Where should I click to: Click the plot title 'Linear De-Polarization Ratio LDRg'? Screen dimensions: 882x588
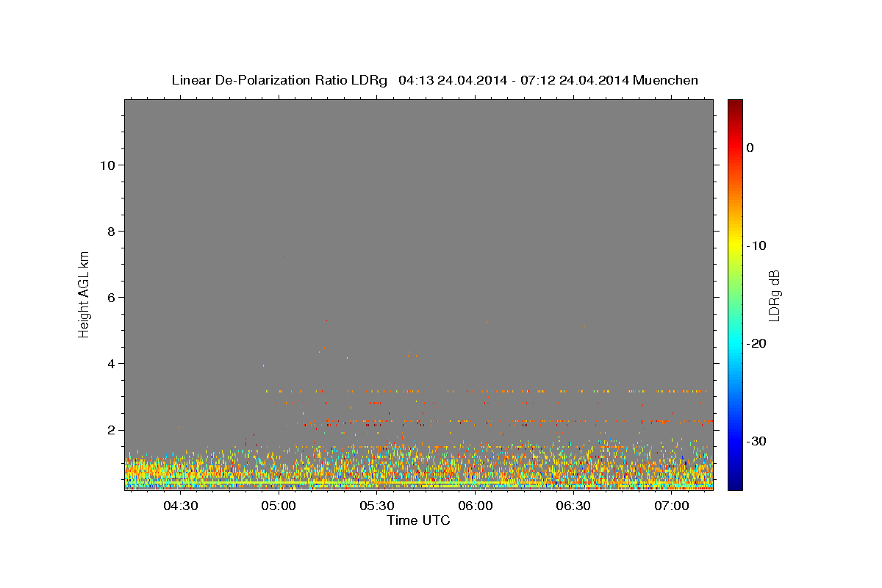coord(279,80)
